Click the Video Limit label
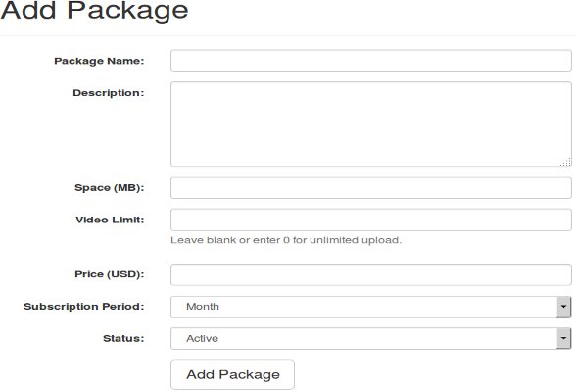The height and width of the screenshot is (392, 575). [110, 220]
